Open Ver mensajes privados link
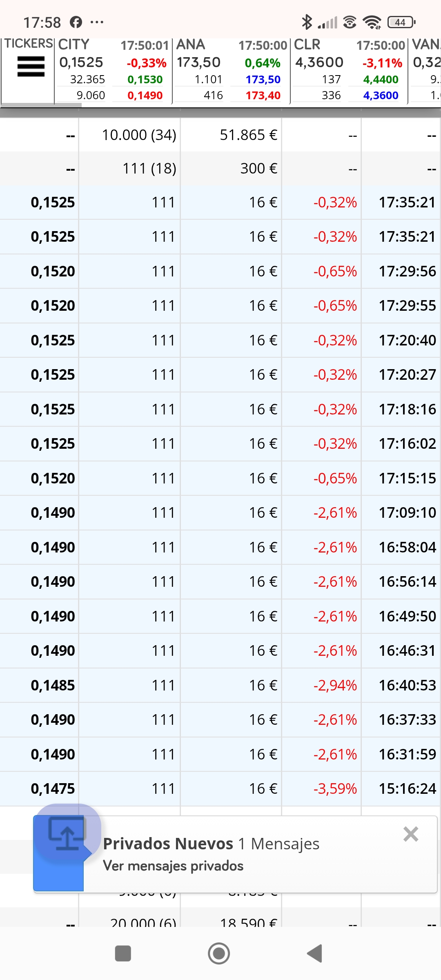441x980 pixels. [173, 866]
